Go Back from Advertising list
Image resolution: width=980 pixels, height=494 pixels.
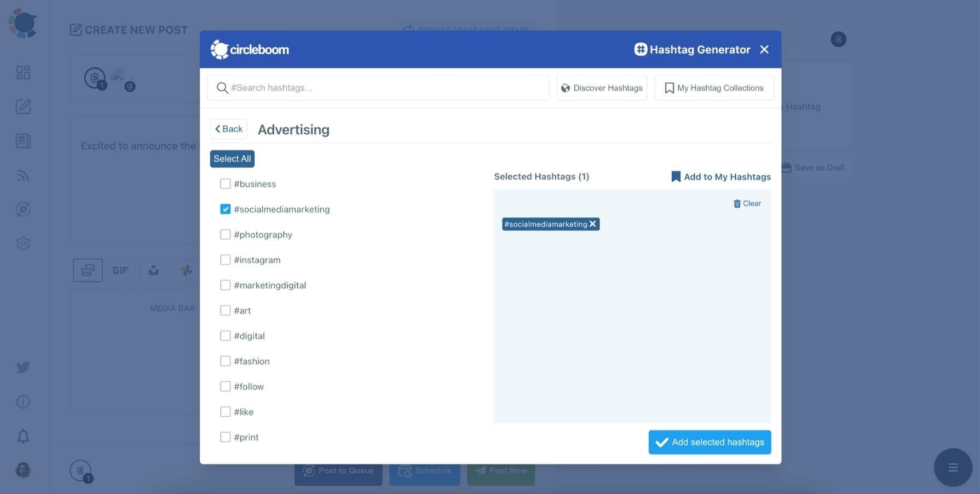pos(228,129)
